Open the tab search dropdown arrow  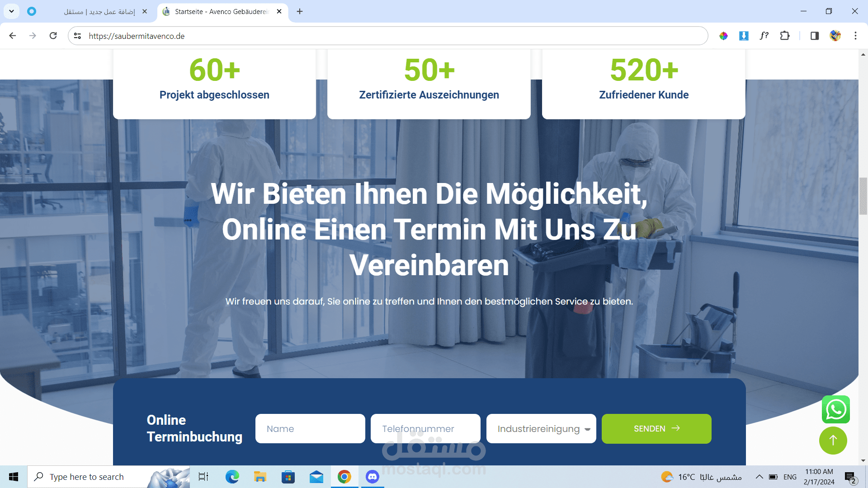(x=11, y=11)
